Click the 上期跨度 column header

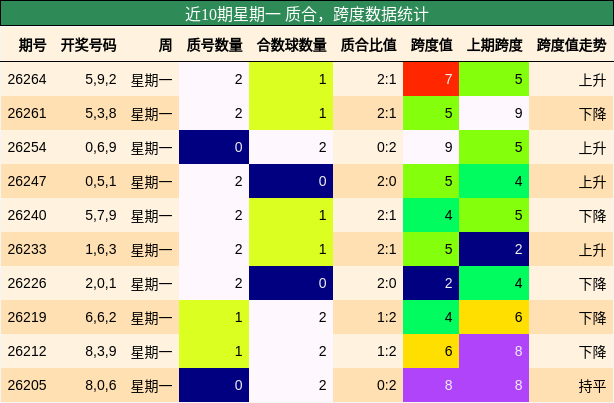495,45
